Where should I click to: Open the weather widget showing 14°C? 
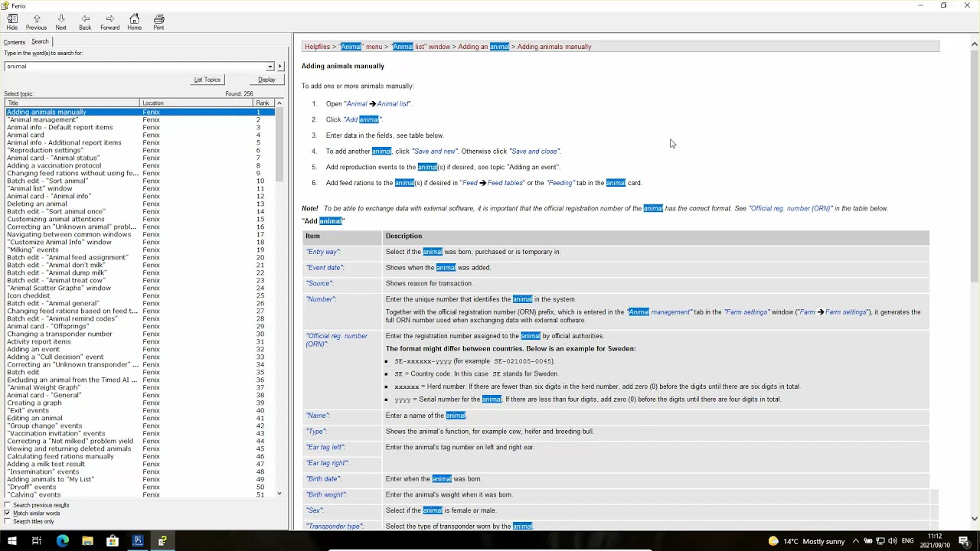click(x=806, y=541)
